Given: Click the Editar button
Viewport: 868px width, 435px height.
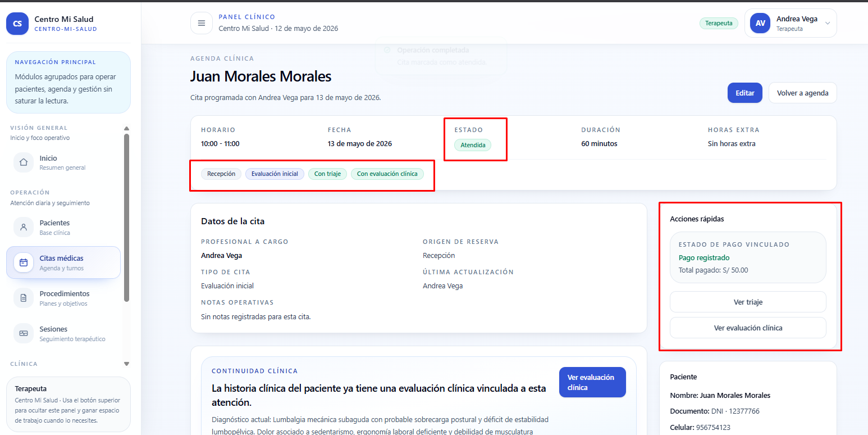Looking at the screenshot, I should (x=745, y=93).
